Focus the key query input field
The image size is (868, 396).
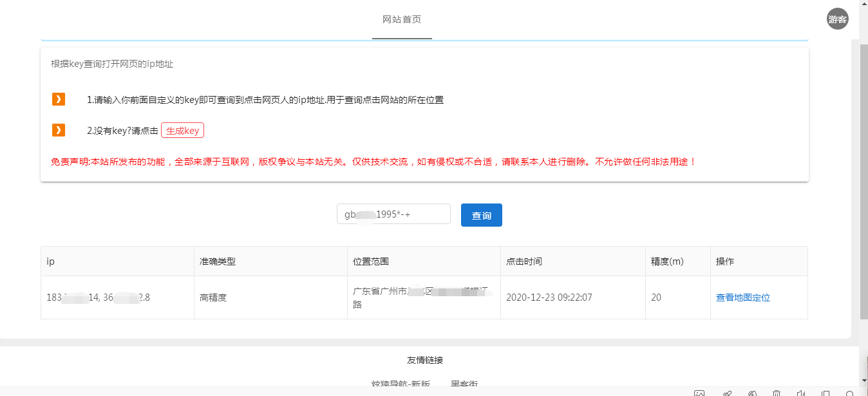393,214
